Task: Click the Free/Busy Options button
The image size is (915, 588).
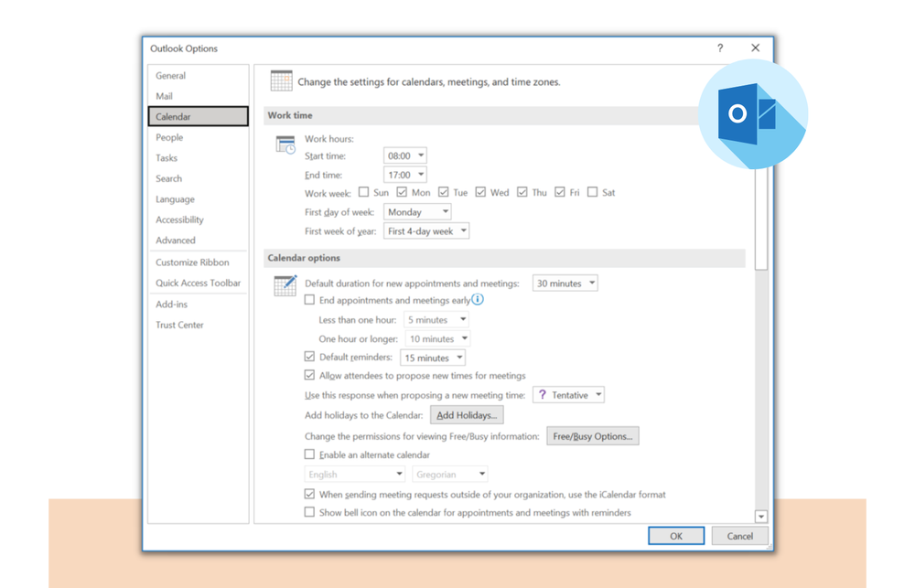Action: (x=592, y=436)
